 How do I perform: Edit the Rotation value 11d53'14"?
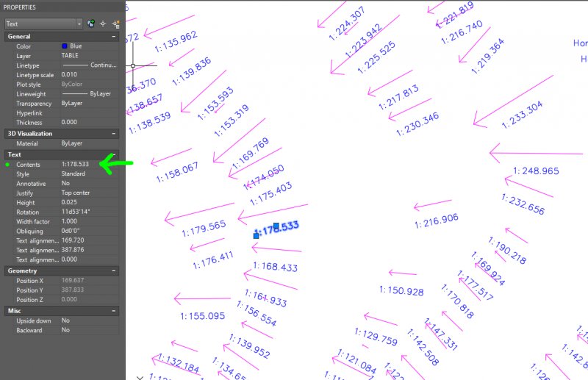[76, 212]
